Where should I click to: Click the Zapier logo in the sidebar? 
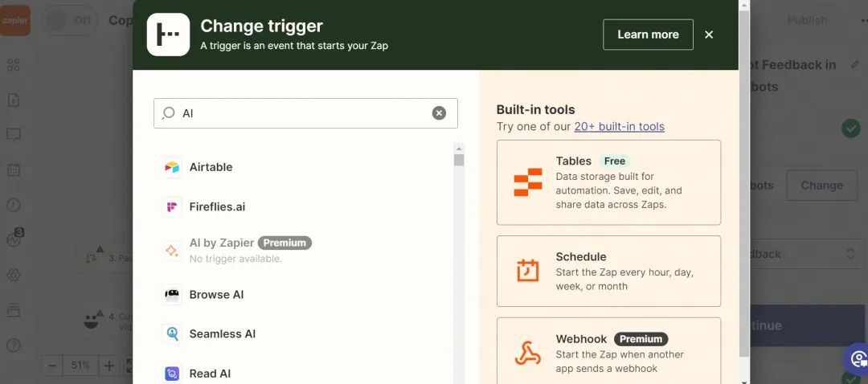pos(15,20)
